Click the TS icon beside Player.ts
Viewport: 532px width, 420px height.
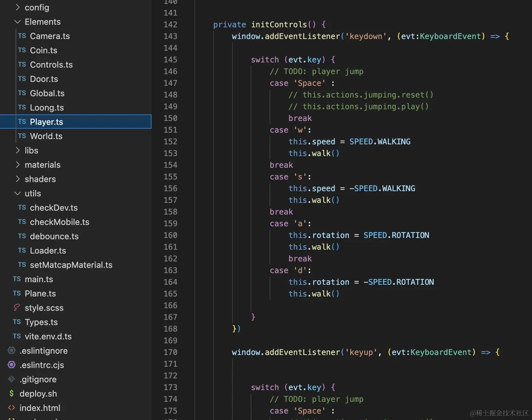coord(22,122)
